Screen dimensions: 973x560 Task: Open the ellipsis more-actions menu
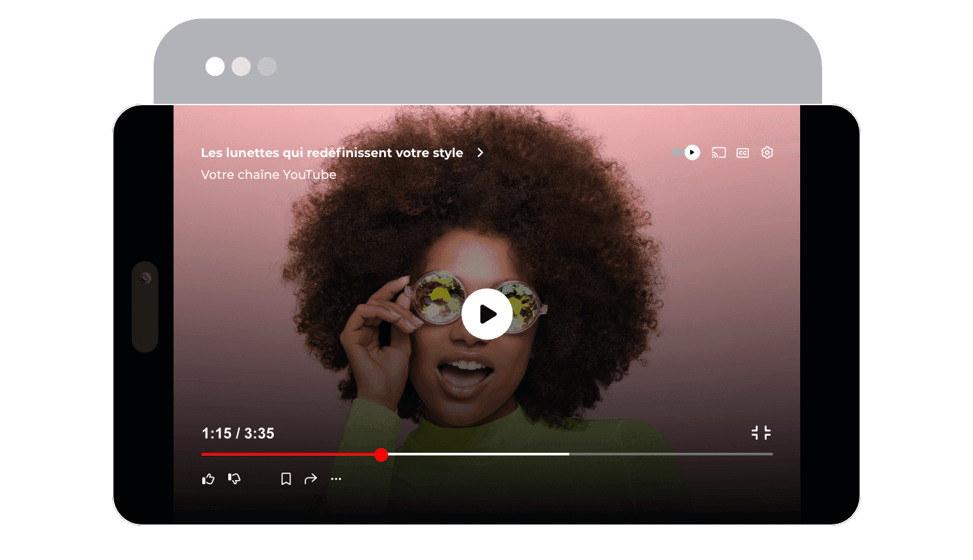tap(336, 479)
